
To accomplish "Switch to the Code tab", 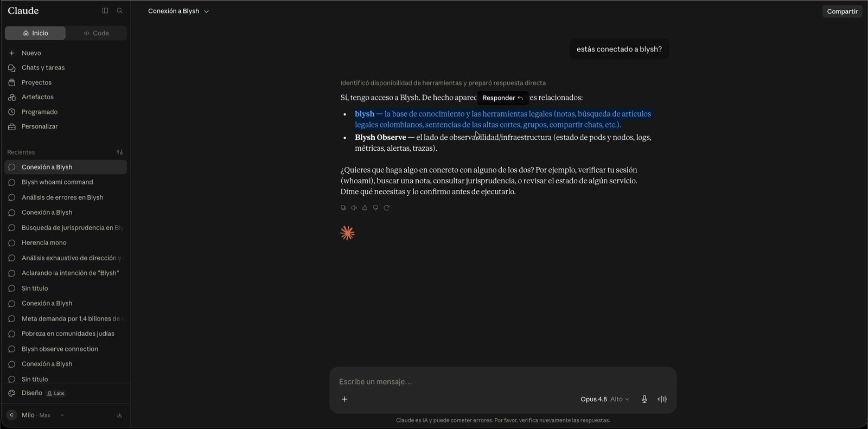I will coord(97,33).
